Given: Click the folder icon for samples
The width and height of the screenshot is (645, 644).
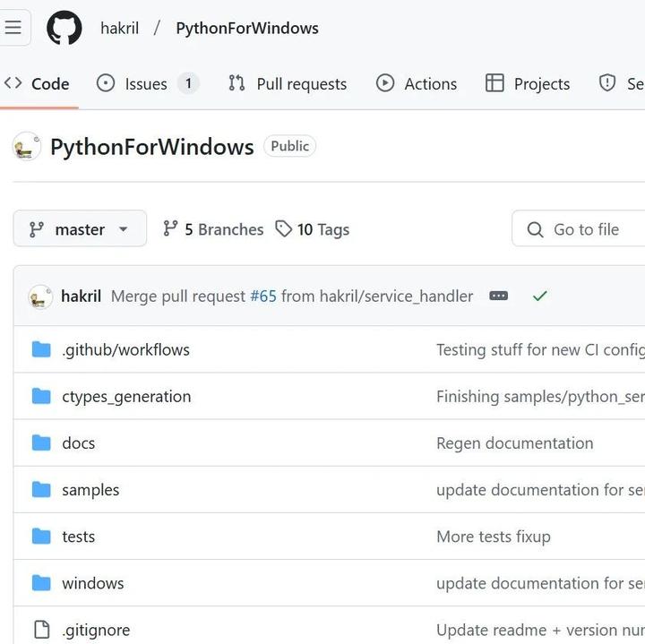Looking at the screenshot, I should point(41,490).
